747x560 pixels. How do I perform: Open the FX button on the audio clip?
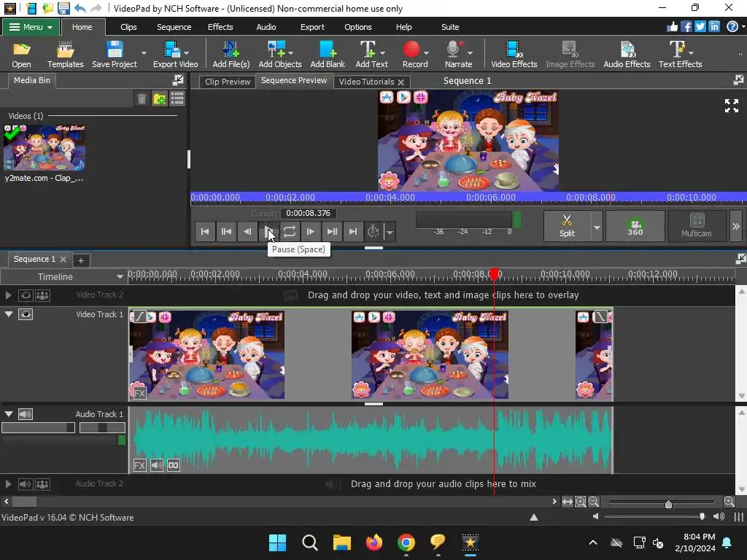139,465
